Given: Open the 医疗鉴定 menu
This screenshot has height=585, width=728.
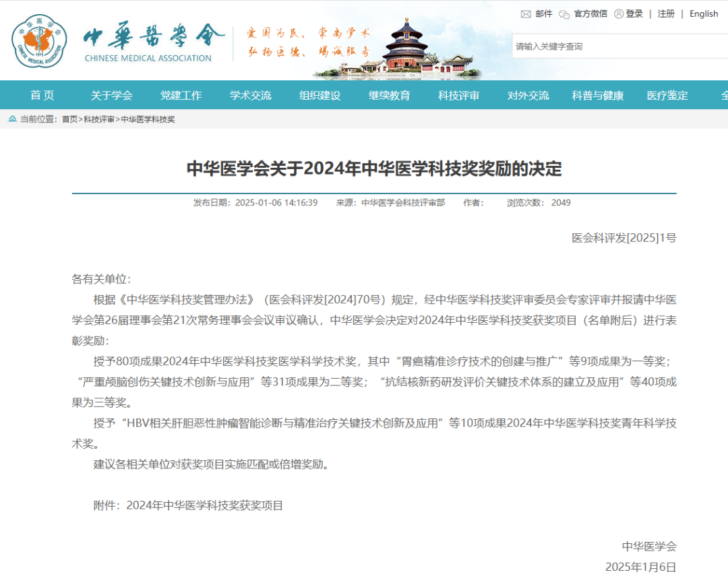Looking at the screenshot, I should point(667,95).
